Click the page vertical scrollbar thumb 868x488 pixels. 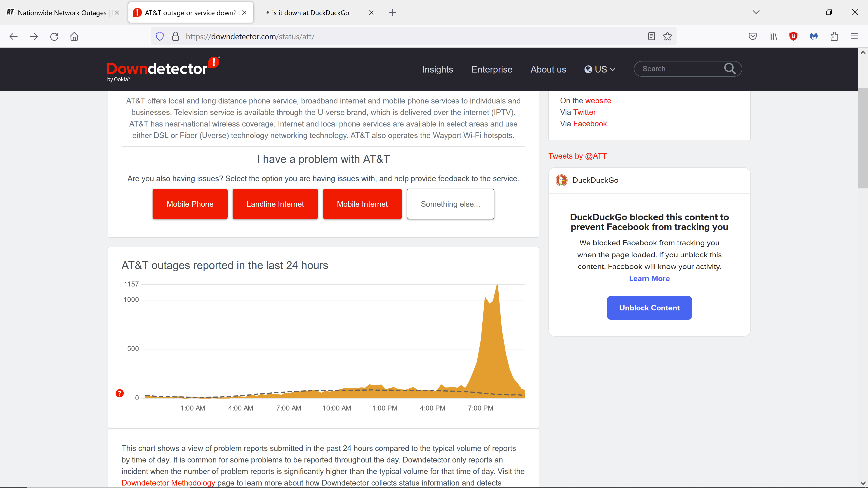(863, 138)
